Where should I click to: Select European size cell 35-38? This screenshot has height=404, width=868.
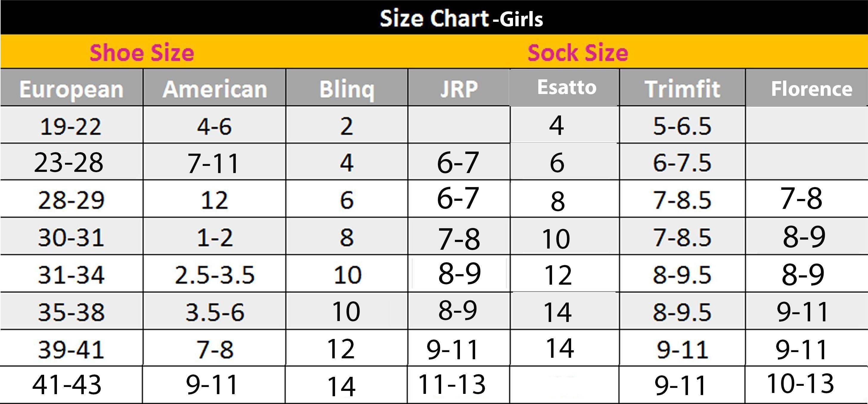click(x=71, y=312)
